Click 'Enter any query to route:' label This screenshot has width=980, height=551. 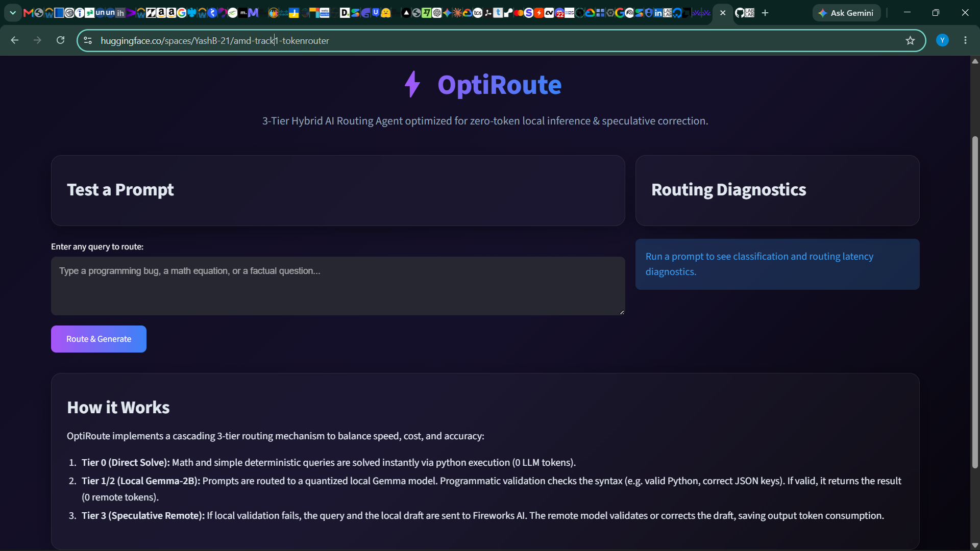point(97,246)
